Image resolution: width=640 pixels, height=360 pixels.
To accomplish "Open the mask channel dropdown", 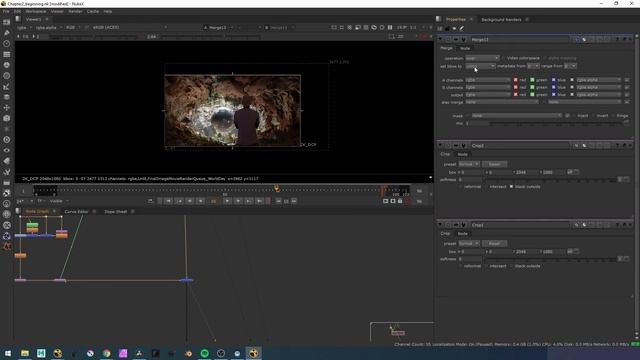I will (x=517, y=116).
